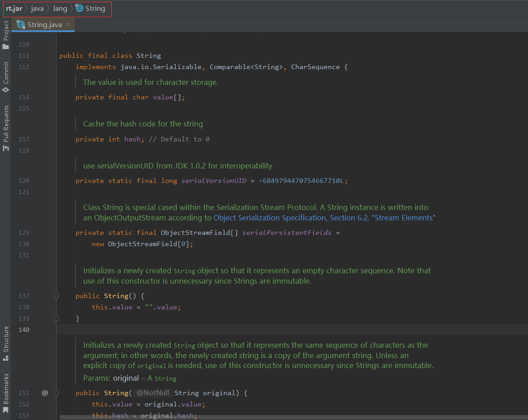Click fold end marker at line 139
This screenshot has width=528, height=420.
click(x=57, y=318)
